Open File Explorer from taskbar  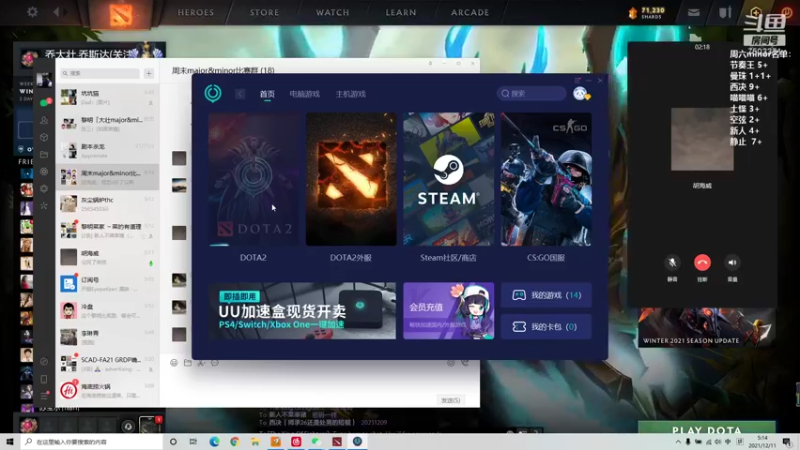(x=255, y=442)
